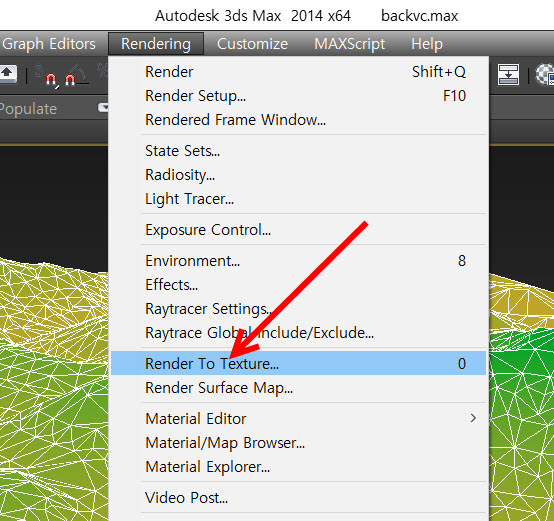Expand the Material Editor submenu
The width and height of the screenshot is (554, 521).
299,419
